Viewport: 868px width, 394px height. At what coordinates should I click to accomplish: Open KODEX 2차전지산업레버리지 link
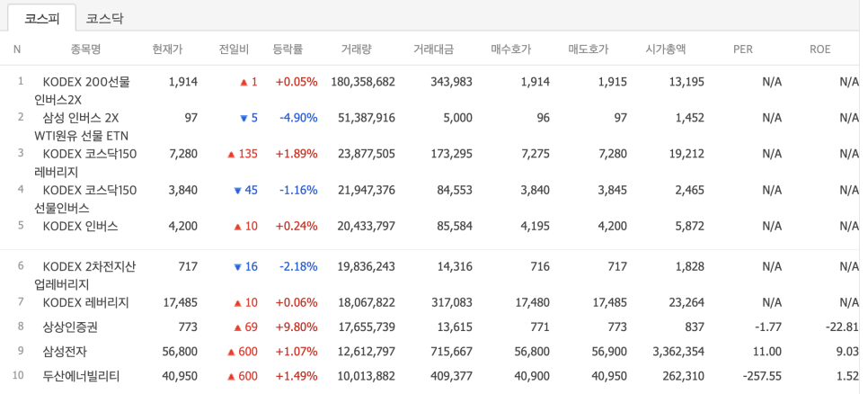[84, 275]
